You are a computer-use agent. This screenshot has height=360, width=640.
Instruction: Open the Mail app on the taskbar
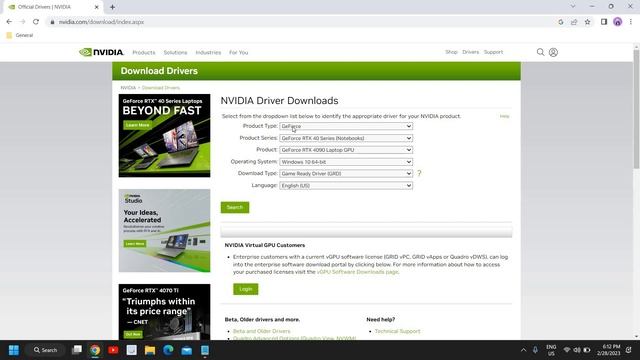(187, 350)
